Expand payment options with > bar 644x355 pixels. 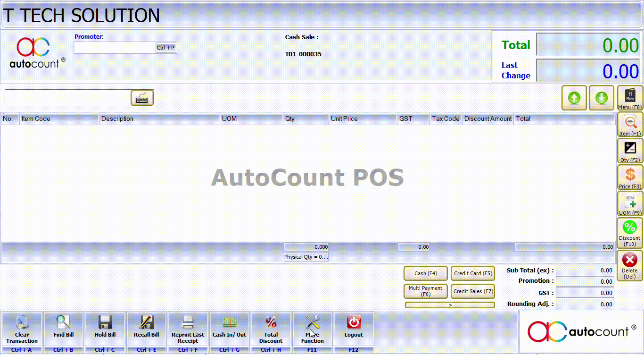(x=450, y=305)
